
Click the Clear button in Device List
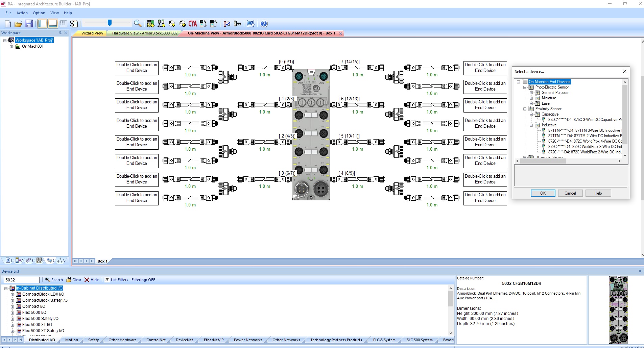(74, 280)
